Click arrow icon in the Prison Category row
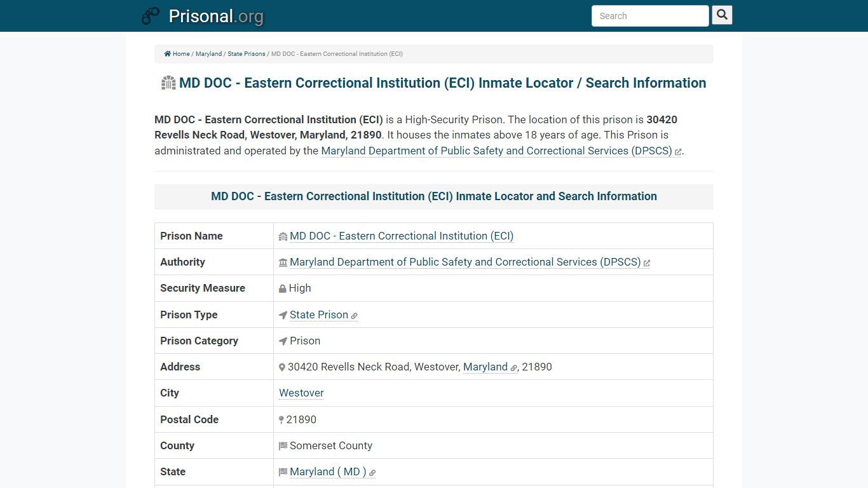The width and height of the screenshot is (868, 488). (x=283, y=341)
